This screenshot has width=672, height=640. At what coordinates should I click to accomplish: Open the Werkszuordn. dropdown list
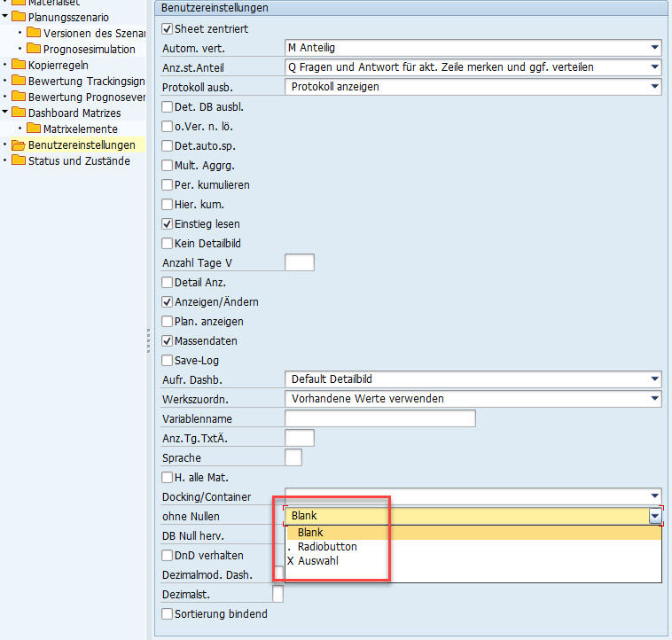coord(654,399)
